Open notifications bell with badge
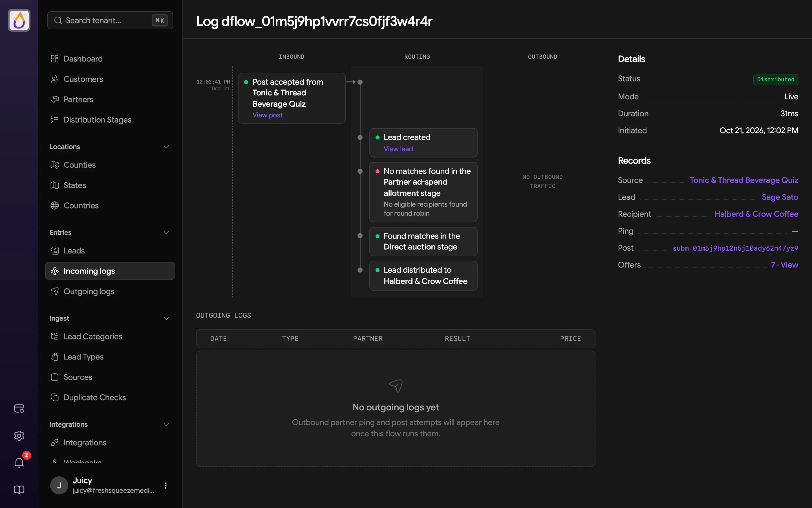This screenshot has height=508, width=812. coord(19,463)
